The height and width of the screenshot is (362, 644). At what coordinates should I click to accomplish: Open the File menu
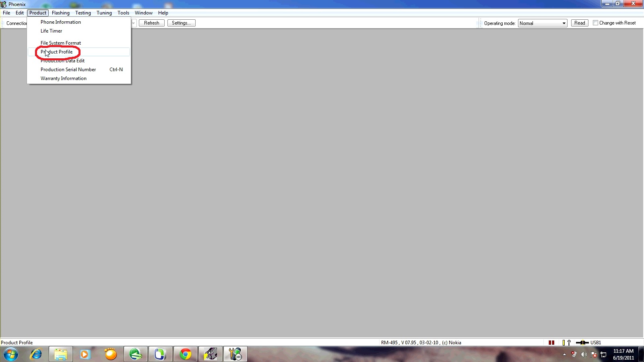pos(6,13)
